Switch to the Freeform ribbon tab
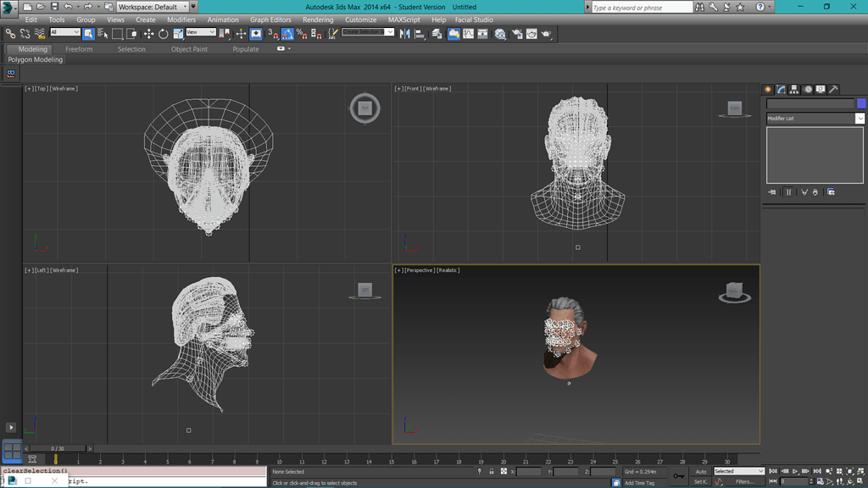The height and width of the screenshot is (488, 868). click(80, 49)
